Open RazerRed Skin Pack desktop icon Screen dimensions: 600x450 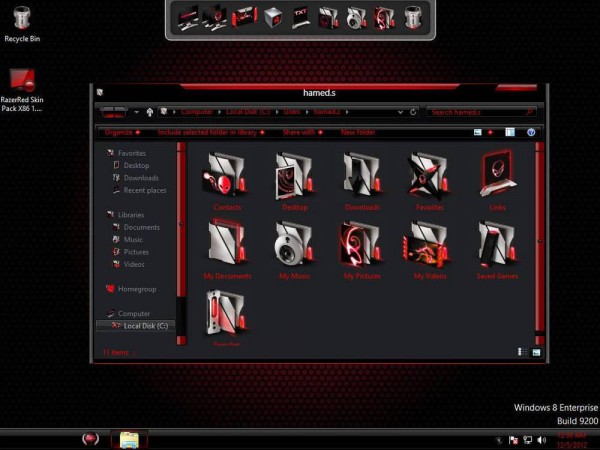point(22,90)
